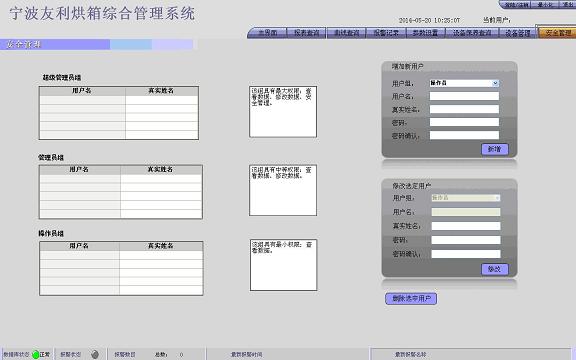Click the green database status indicator
Screen dimensions: 576x360
click(36, 354)
